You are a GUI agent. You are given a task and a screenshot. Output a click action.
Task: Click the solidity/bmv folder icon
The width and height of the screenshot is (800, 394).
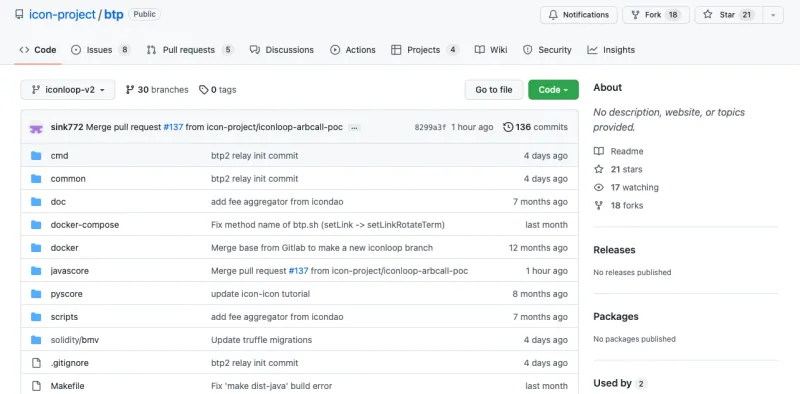(36, 340)
